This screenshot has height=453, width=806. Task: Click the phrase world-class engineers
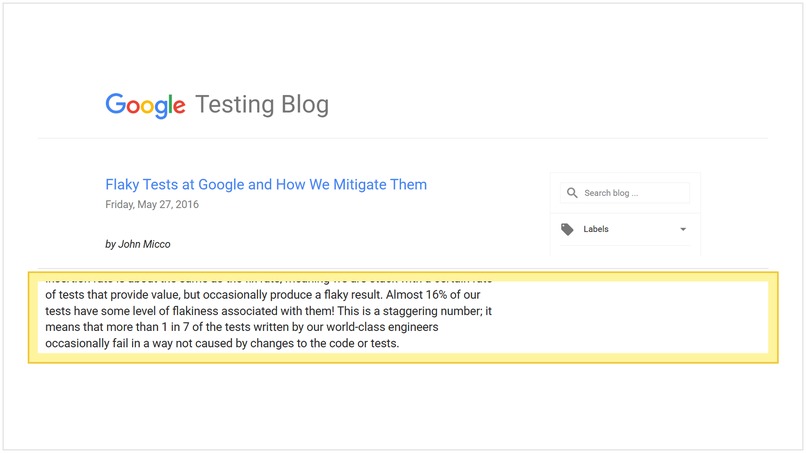tap(382, 327)
